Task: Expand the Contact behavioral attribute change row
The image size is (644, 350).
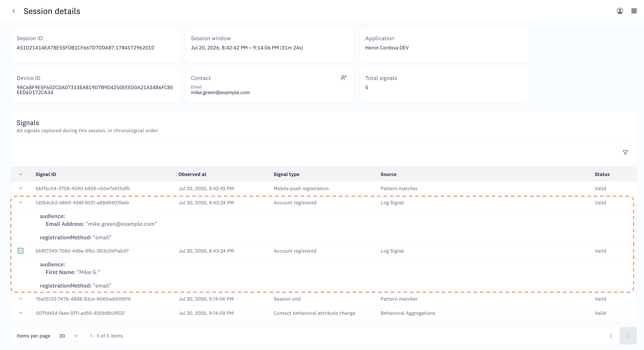Action: coord(21,313)
